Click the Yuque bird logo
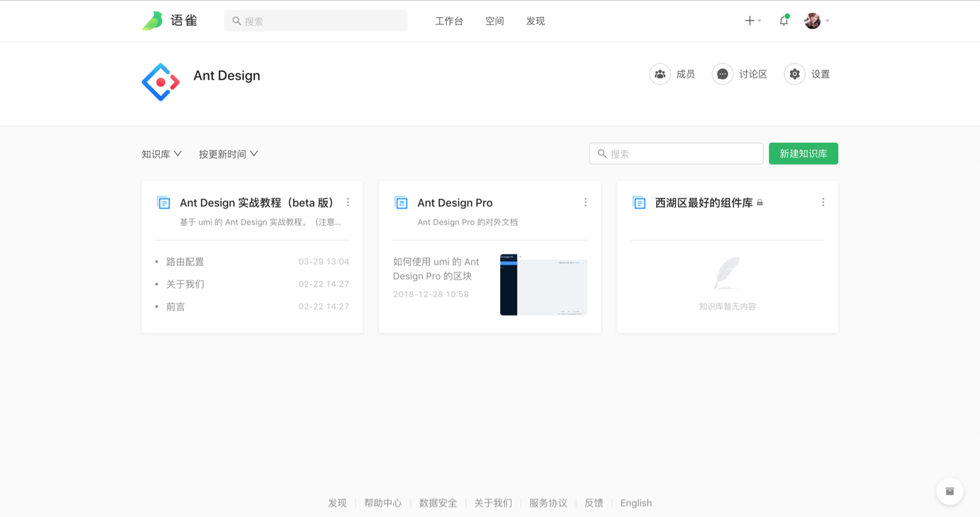This screenshot has width=980, height=517. coord(152,20)
